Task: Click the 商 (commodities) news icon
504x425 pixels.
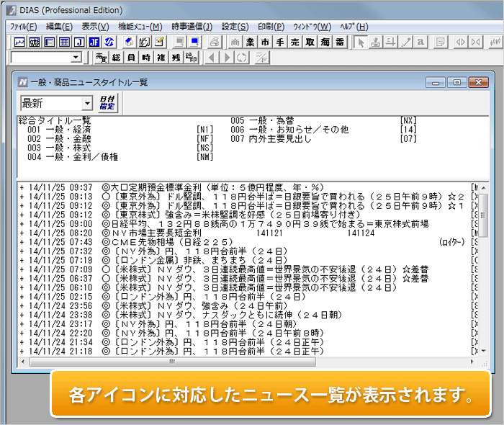Action: pos(235,42)
